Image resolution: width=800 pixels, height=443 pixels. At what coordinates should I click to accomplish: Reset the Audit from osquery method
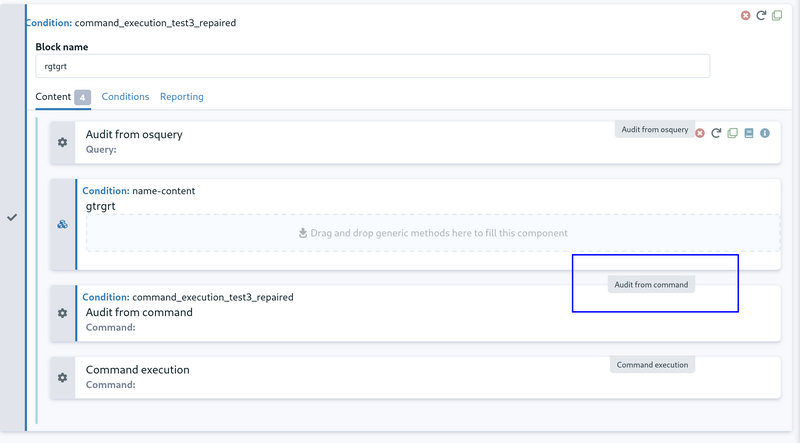[x=716, y=133]
